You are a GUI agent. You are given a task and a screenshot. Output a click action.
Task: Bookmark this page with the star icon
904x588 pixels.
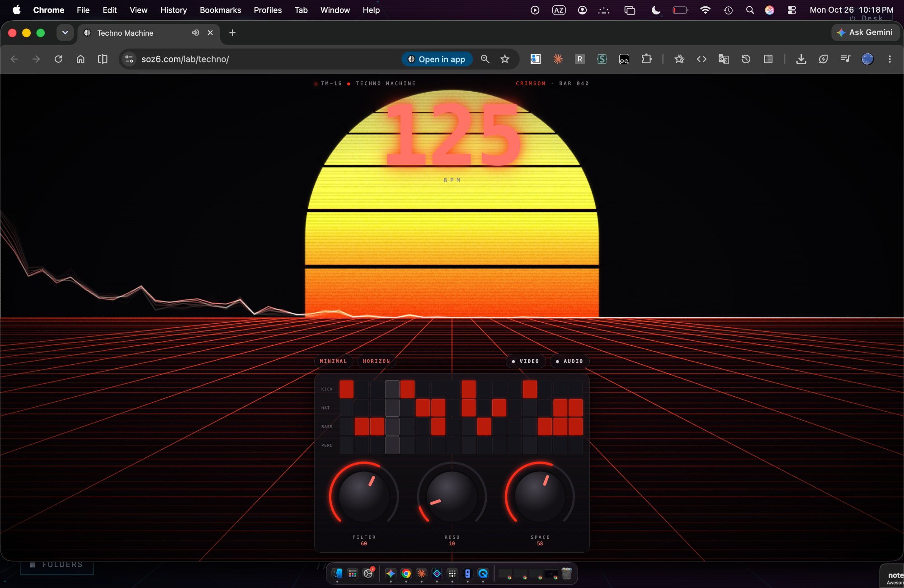(505, 59)
